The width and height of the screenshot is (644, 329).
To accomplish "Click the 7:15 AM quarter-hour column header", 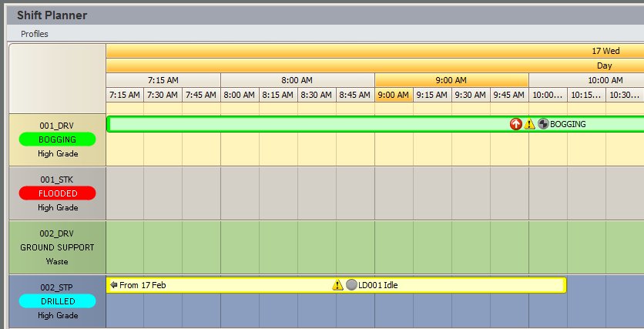I will (x=125, y=95).
